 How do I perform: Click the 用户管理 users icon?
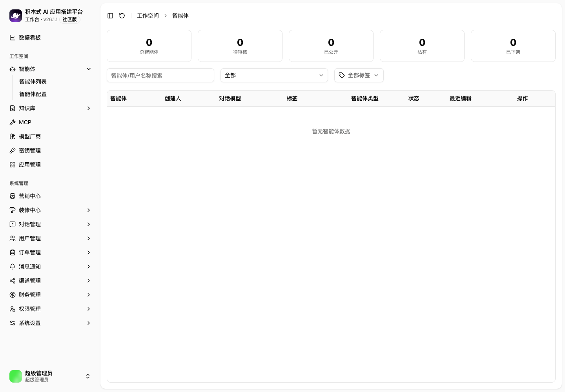coord(13,238)
